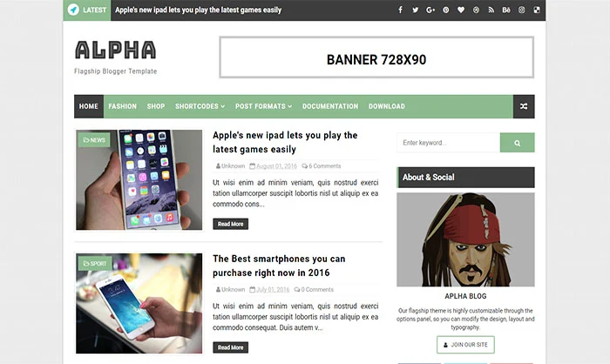610x364 pixels.
Task: Open the Instagram icon link
Action: 522,10
